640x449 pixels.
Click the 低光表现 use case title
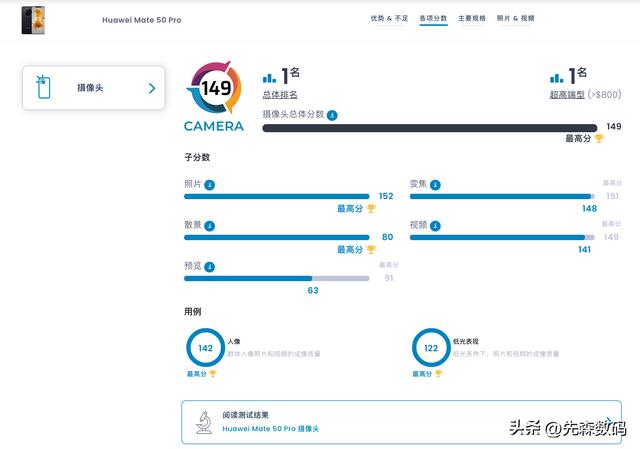tap(466, 341)
